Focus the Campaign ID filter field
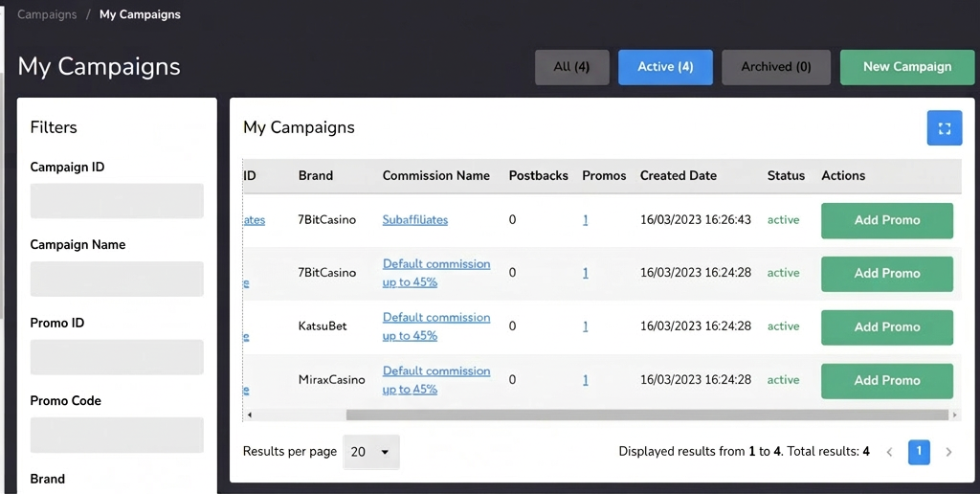 click(x=117, y=201)
